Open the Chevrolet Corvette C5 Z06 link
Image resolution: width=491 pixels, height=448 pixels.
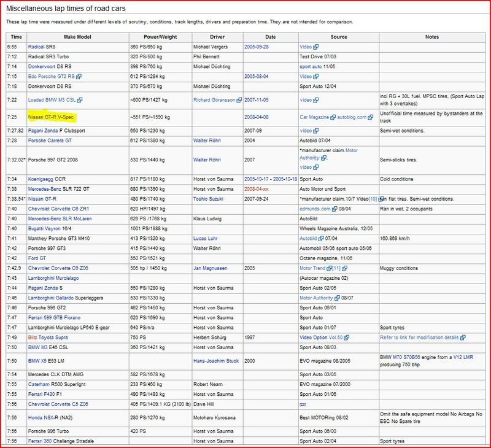coord(58,404)
